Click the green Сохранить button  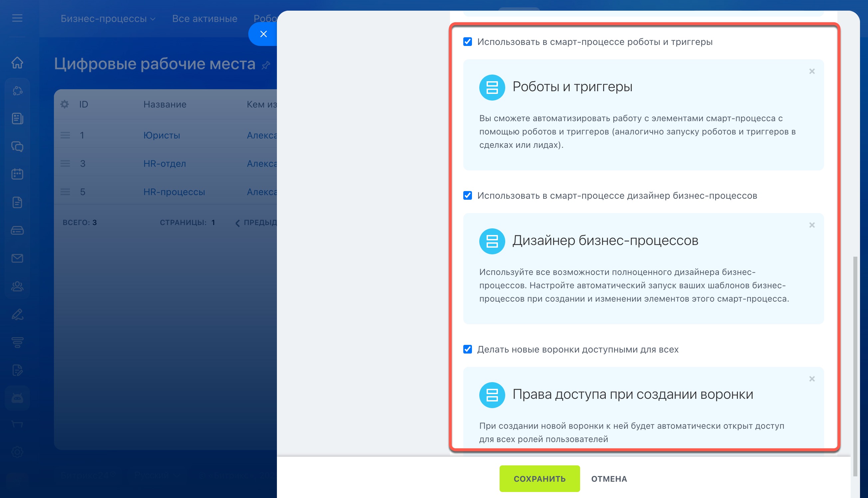pos(539,478)
